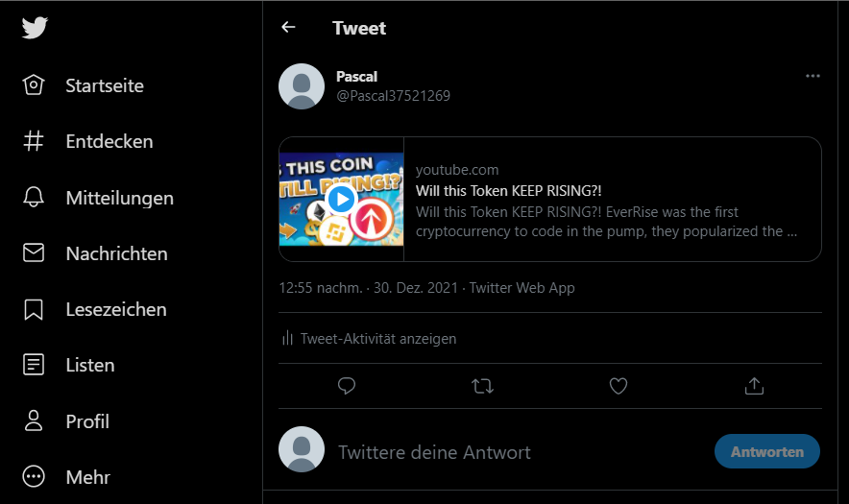The image size is (849, 504).
Task: Click the Twitter bird logo
Action: pyautogui.click(x=35, y=28)
